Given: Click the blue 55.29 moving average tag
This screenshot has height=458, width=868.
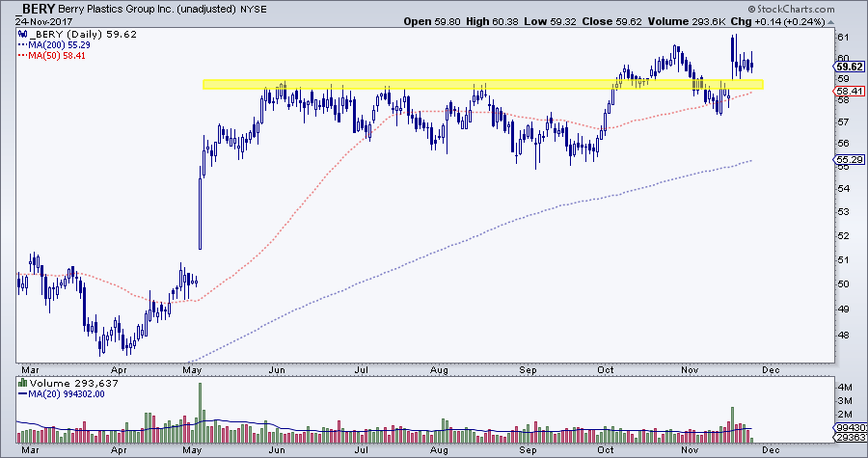Looking at the screenshot, I should click(x=848, y=159).
